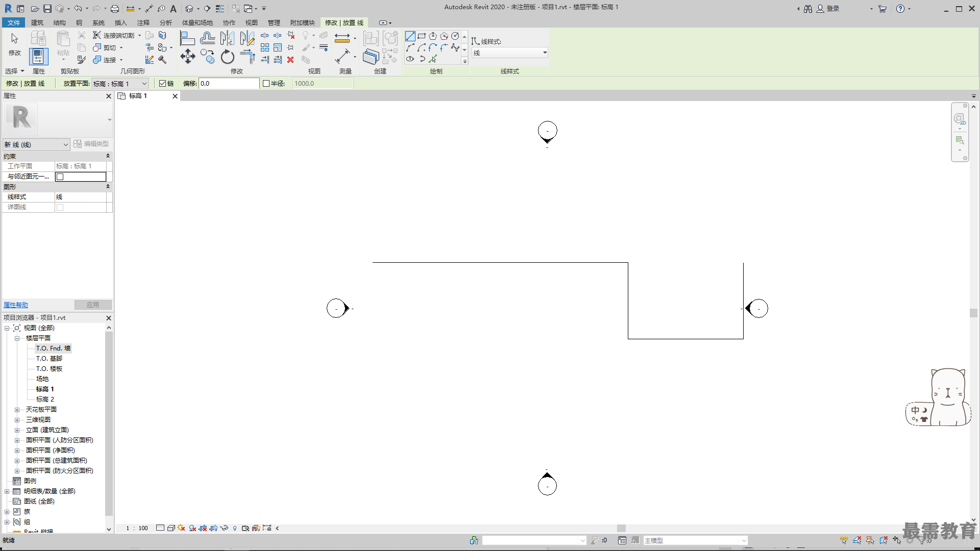The height and width of the screenshot is (551, 980).
Task: Switch to the 视图 ribbon tab
Action: pos(252,22)
